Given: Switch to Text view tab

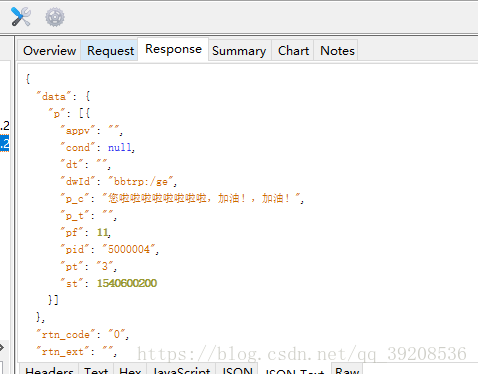Looking at the screenshot, I should tap(96, 369).
